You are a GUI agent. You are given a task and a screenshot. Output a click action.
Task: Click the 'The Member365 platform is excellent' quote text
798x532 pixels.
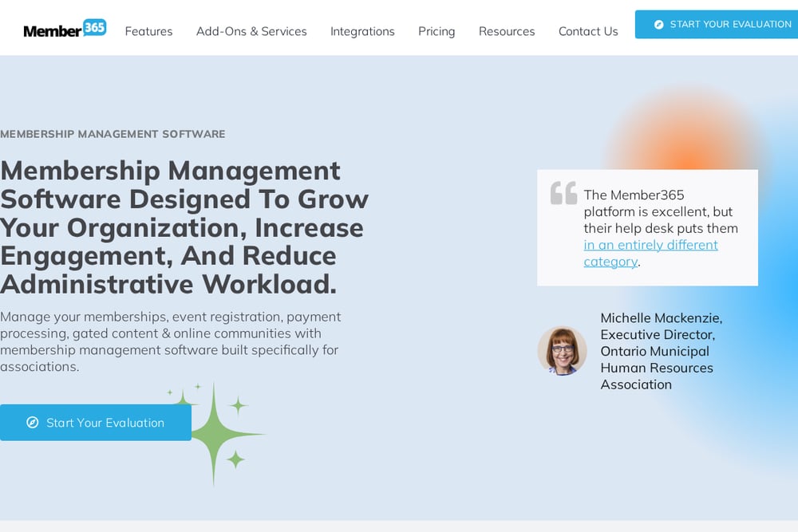click(661, 228)
